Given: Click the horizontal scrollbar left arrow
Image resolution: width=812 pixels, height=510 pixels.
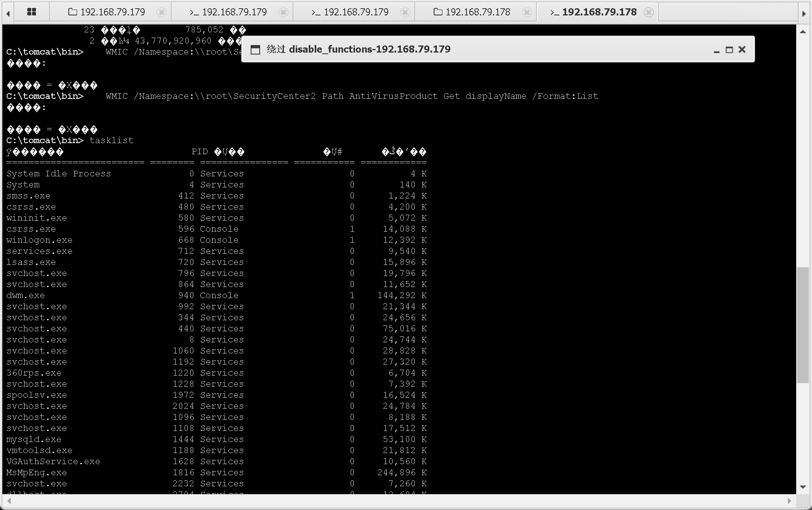Looking at the screenshot, I should [x=9, y=501].
